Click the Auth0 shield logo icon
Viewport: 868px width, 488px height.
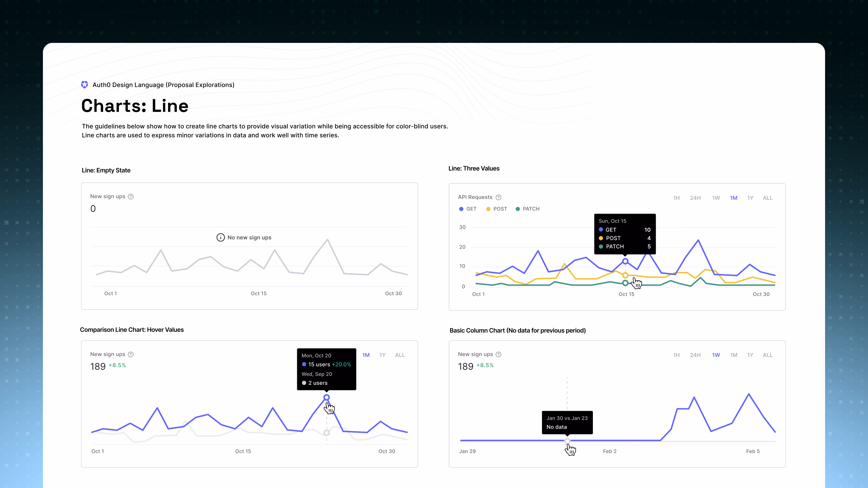tap(85, 85)
